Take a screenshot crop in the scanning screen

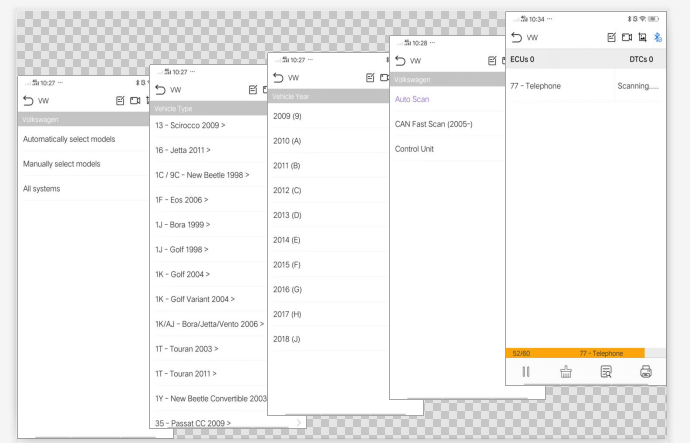(642, 37)
